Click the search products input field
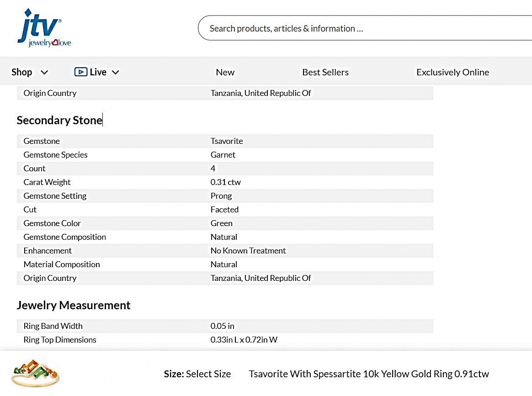This screenshot has width=532, height=396. (x=365, y=28)
